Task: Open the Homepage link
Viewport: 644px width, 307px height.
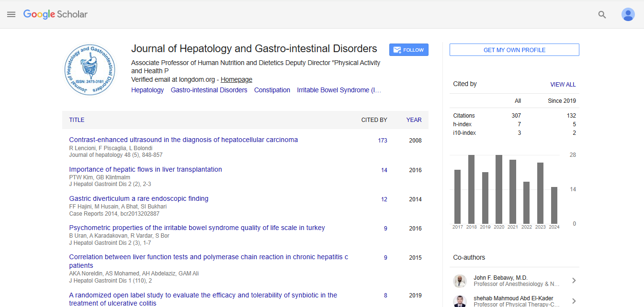Action: [237, 80]
